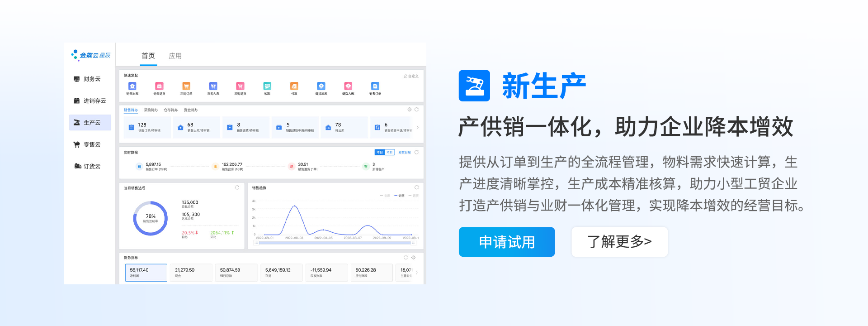Refresh the 销售趋势 chart
This screenshot has height=326, width=868.
tap(416, 187)
